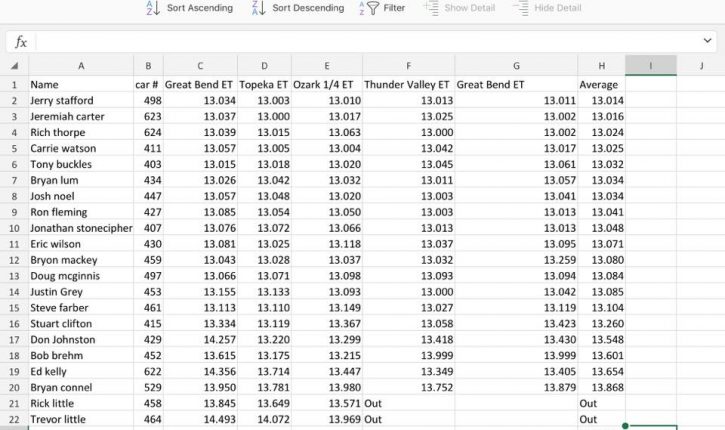Click the fx insert function icon
The image size is (725, 430).
point(20,42)
